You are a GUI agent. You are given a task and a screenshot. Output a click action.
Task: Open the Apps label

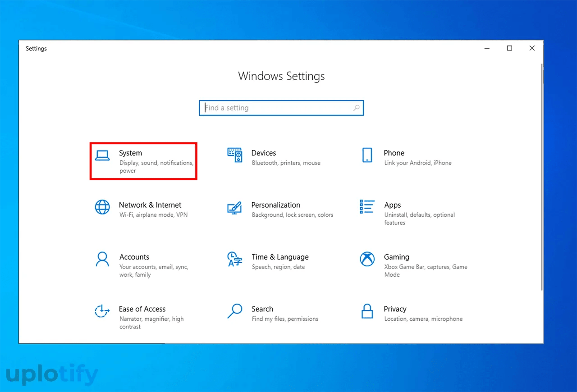pos(393,205)
